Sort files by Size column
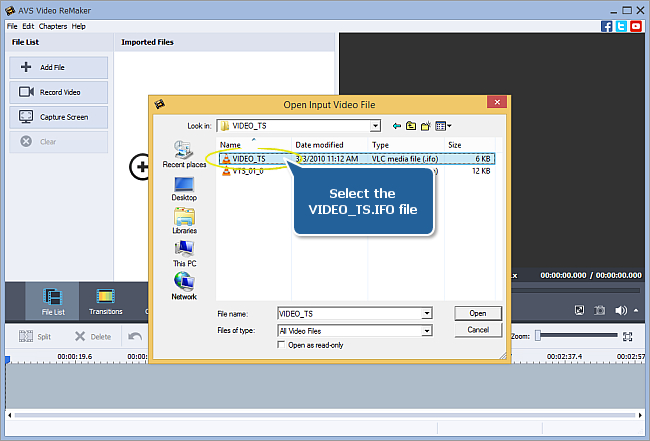650x441 pixels. click(470, 145)
